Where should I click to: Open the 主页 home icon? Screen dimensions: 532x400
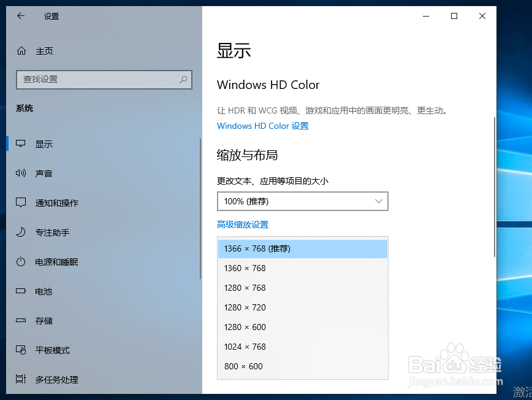click(x=21, y=51)
